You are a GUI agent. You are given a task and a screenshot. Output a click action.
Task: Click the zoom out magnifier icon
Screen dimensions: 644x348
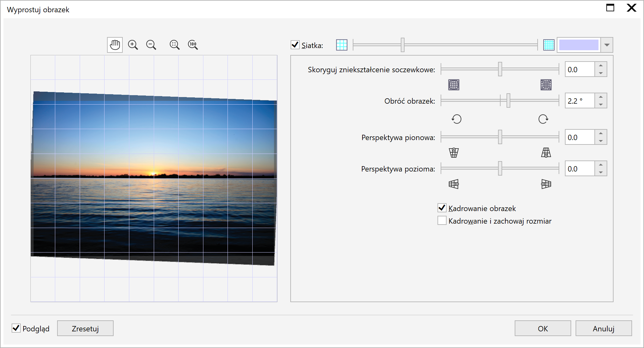(x=151, y=45)
